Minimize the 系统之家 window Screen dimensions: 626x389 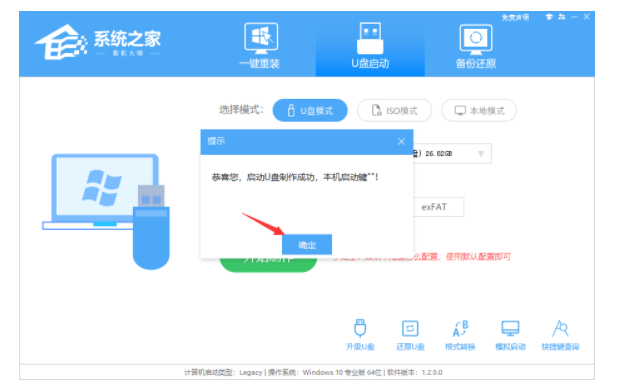click(x=574, y=17)
